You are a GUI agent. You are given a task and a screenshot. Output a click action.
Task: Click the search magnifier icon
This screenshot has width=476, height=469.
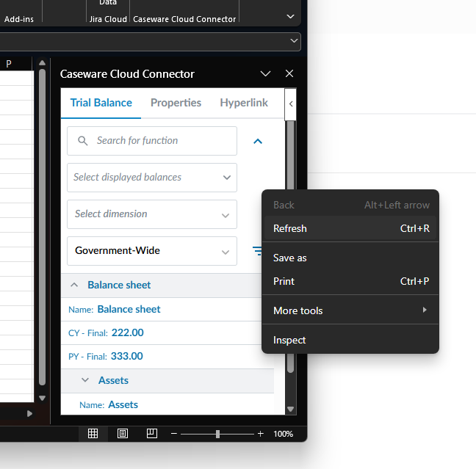[x=82, y=141]
